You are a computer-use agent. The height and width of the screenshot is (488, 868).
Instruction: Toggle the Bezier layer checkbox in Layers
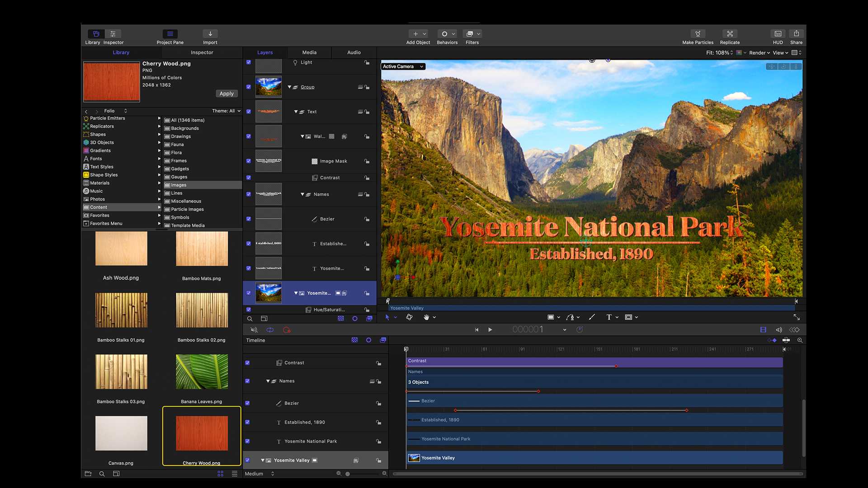coord(249,219)
